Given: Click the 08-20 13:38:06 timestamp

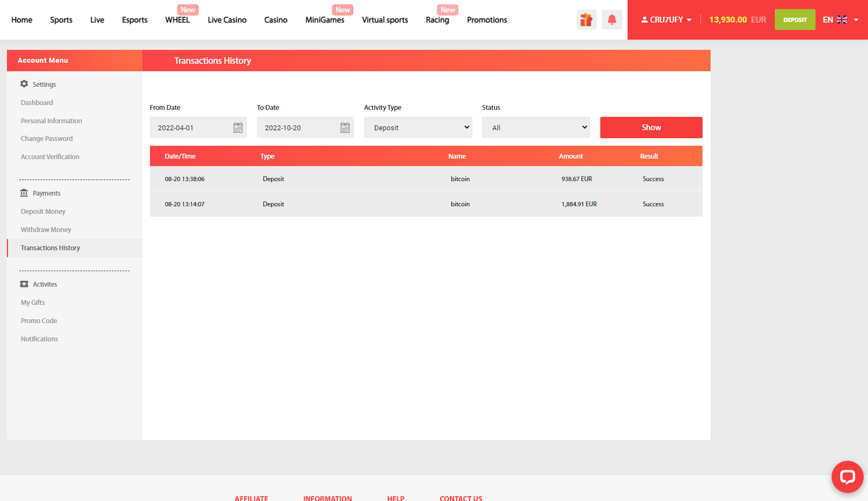Looking at the screenshot, I should coord(185,179).
